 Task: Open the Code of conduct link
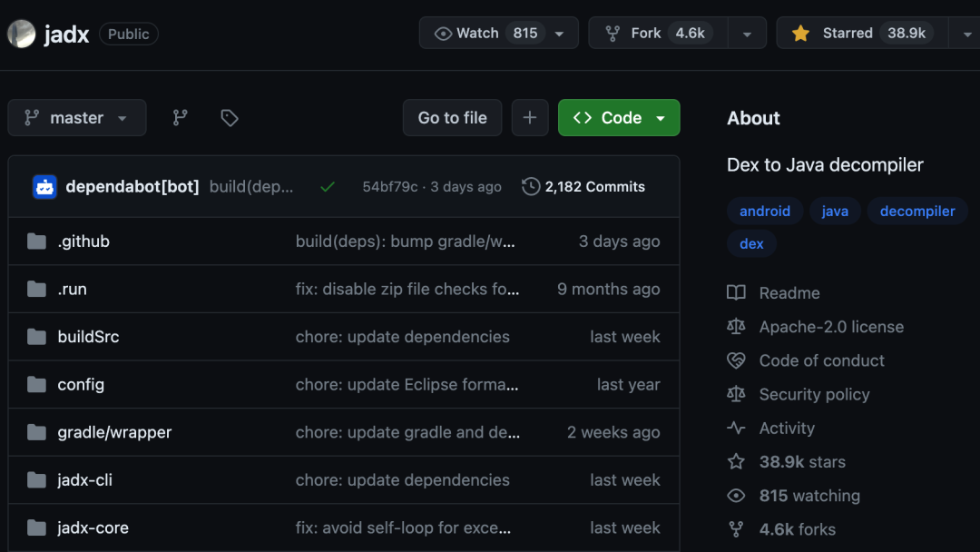click(822, 360)
